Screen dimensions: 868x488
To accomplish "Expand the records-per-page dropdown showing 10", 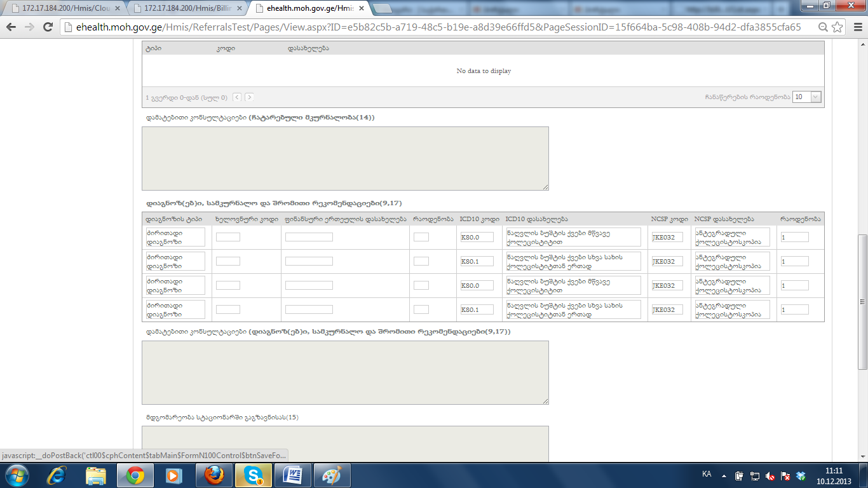I will [816, 97].
